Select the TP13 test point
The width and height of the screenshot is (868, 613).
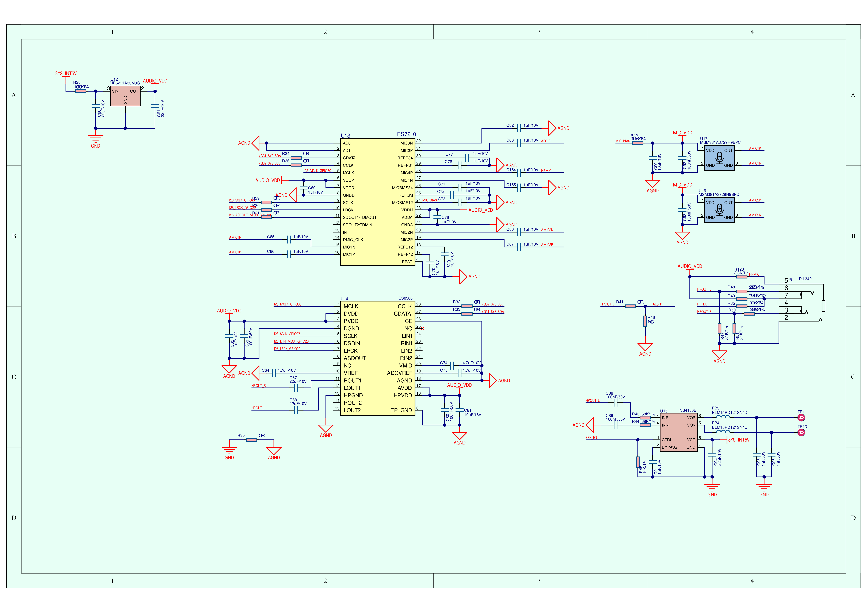pyautogui.click(x=801, y=432)
